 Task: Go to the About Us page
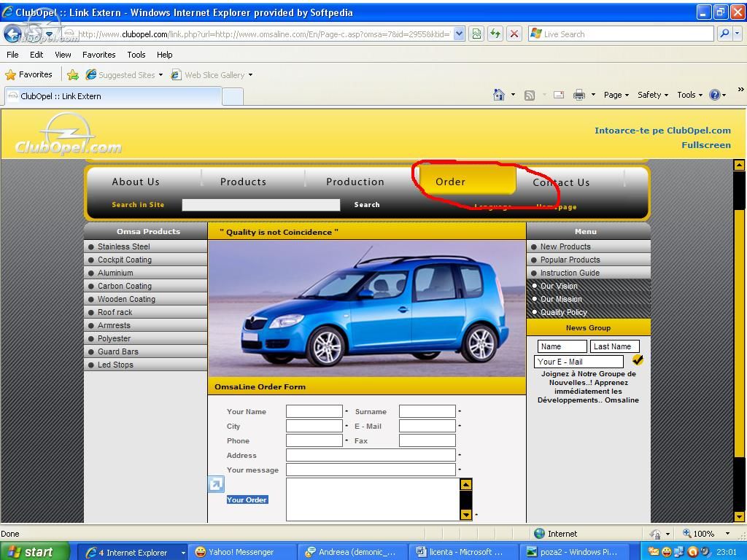coord(136,182)
